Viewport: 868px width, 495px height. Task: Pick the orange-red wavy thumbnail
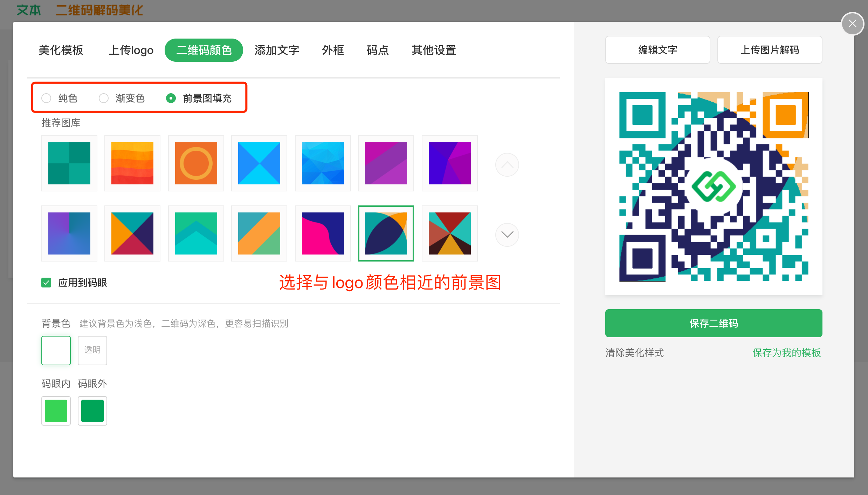pos(132,163)
